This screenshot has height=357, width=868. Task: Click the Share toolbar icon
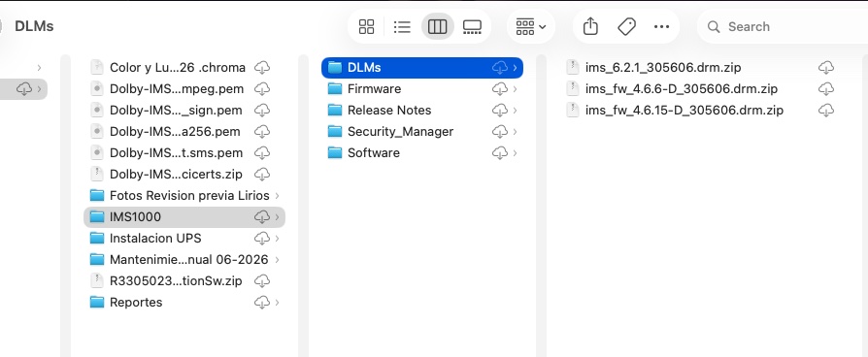click(x=590, y=26)
